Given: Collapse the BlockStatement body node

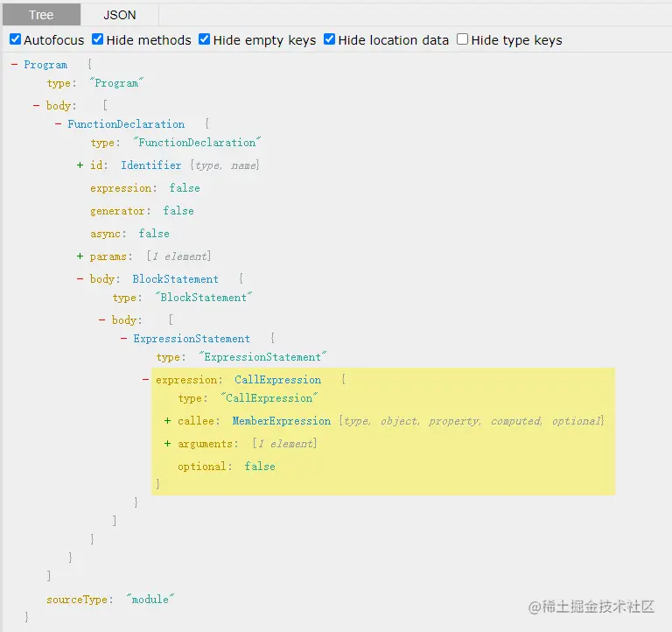Looking at the screenshot, I should click(80, 279).
